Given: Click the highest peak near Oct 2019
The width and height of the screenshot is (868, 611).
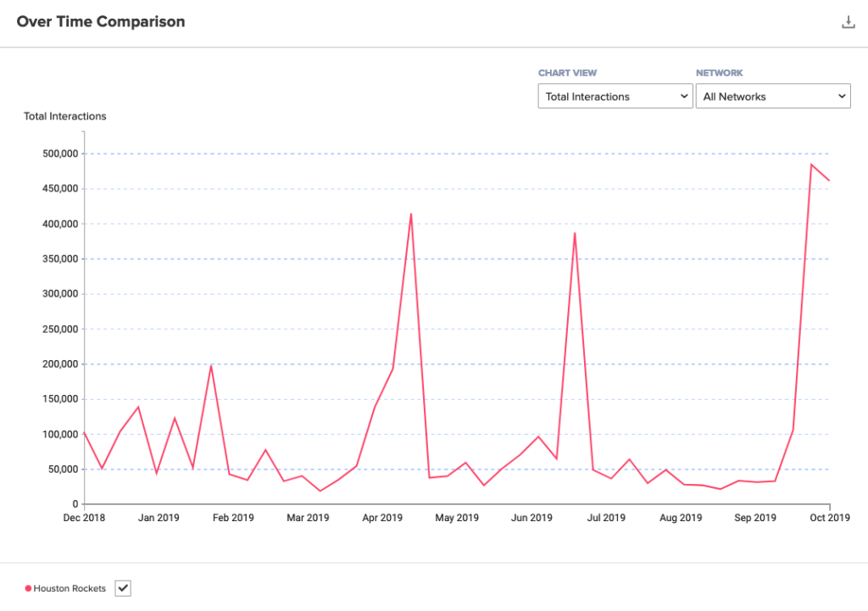Looking at the screenshot, I should 812,165.
